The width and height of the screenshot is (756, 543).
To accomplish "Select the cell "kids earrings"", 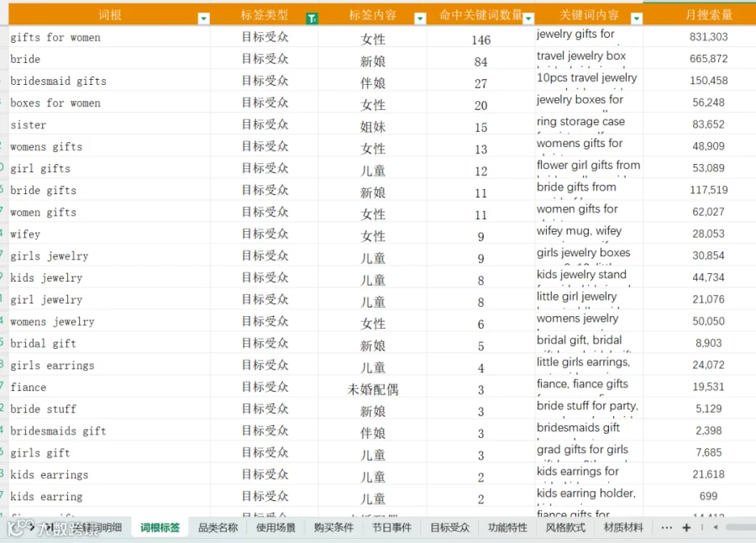I will pos(109,474).
